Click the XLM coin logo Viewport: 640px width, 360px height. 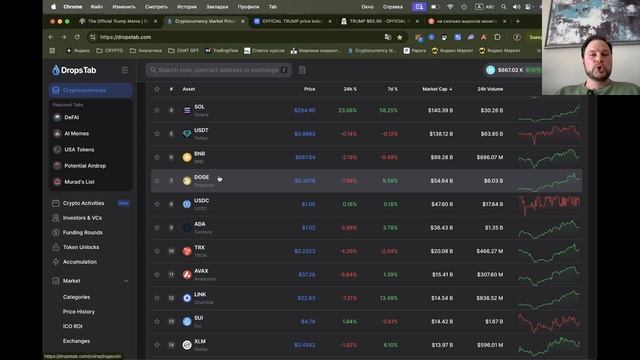coord(187,345)
